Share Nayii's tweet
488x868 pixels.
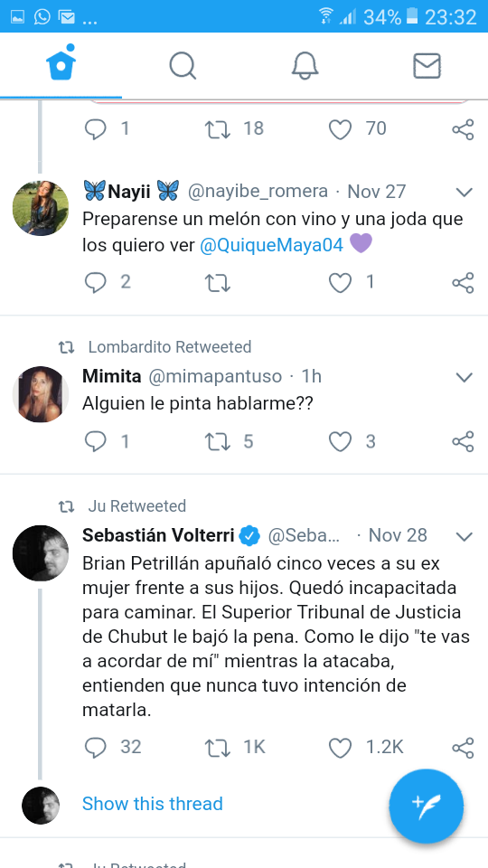463,283
